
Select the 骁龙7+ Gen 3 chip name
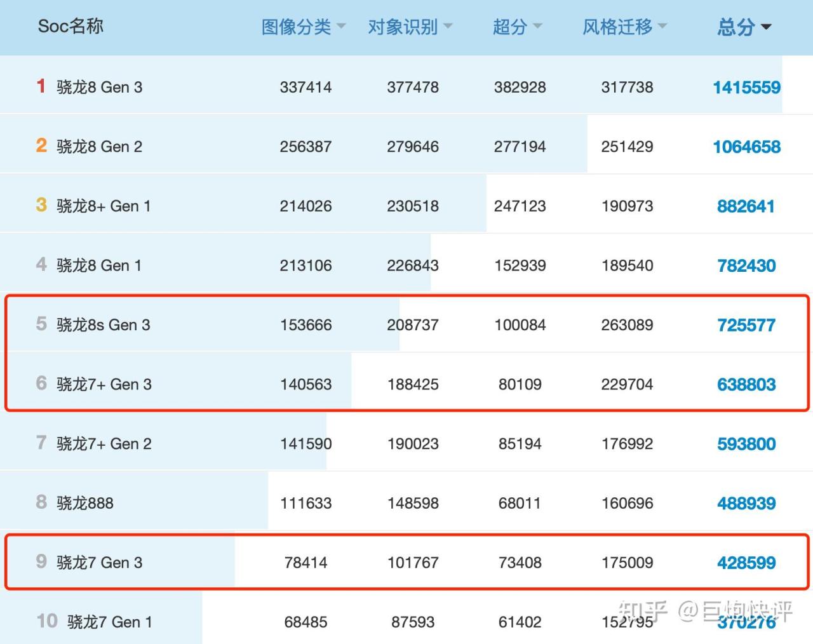click(104, 384)
